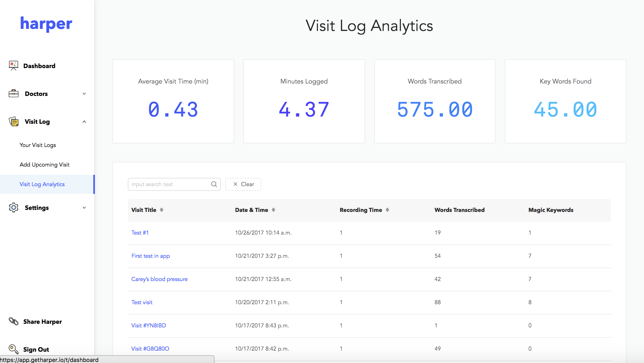Click the Clear filter button
The width and height of the screenshot is (644, 363).
[243, 184]
